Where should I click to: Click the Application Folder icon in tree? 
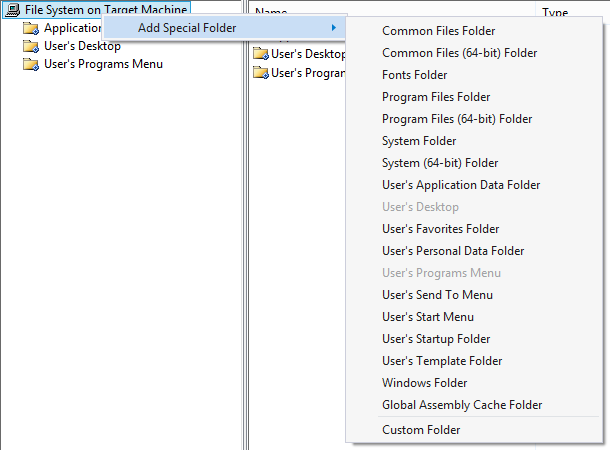point(31,28)
